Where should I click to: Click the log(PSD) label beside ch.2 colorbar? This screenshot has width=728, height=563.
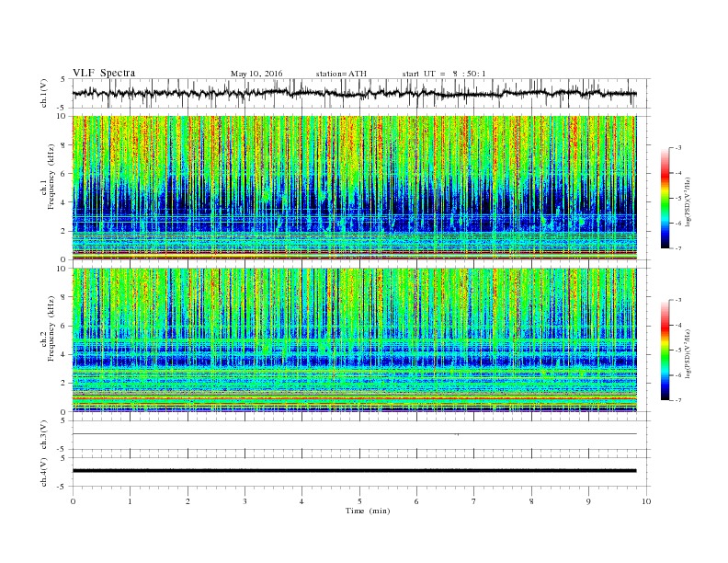tap(688, 352)
